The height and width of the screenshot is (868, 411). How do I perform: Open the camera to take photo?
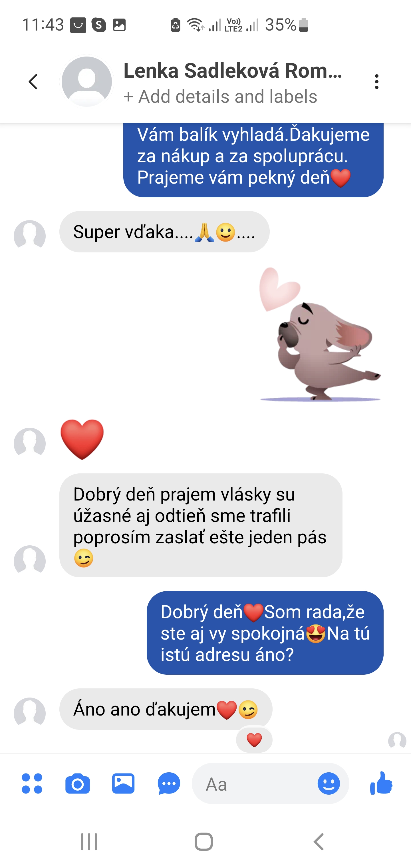click(x=77, y=784)
